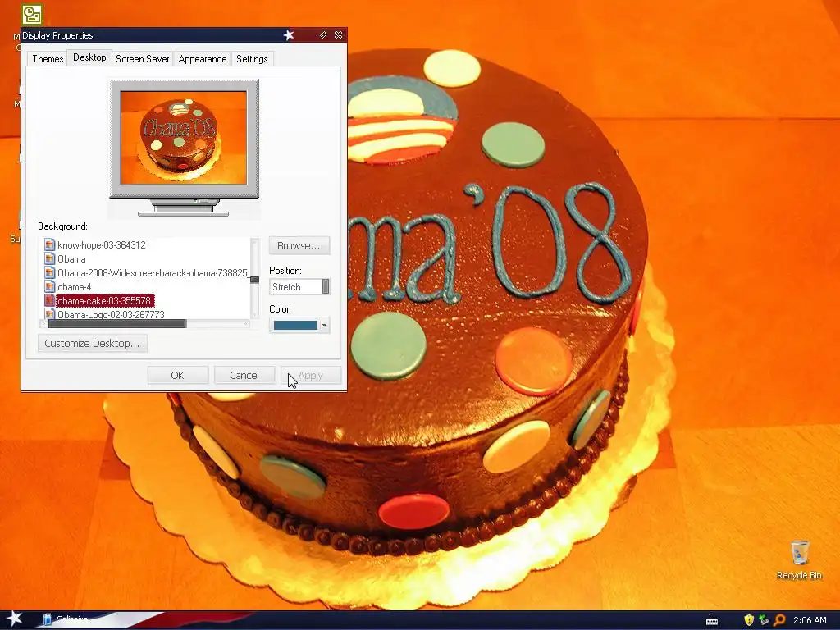
Task: Click the obama-4 image file icon
Action: click(50, 286)
